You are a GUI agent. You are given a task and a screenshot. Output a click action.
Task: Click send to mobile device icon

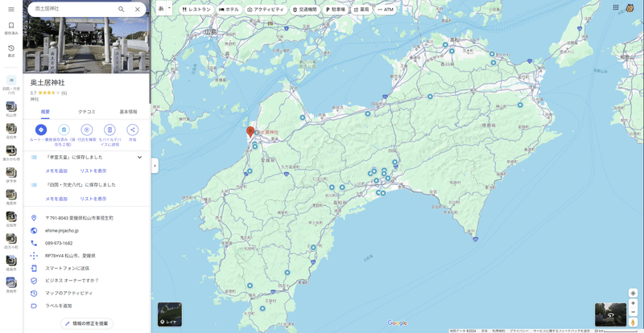(109, 129)
